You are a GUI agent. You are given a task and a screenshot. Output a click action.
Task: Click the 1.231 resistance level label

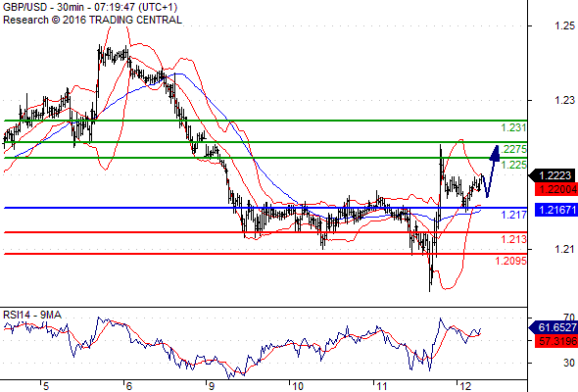[513, 127]
